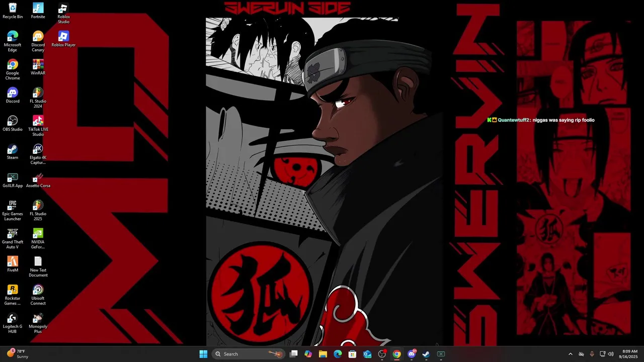Select the WinRAR desktop shortcut
The image size is (644, 362).
38,67
